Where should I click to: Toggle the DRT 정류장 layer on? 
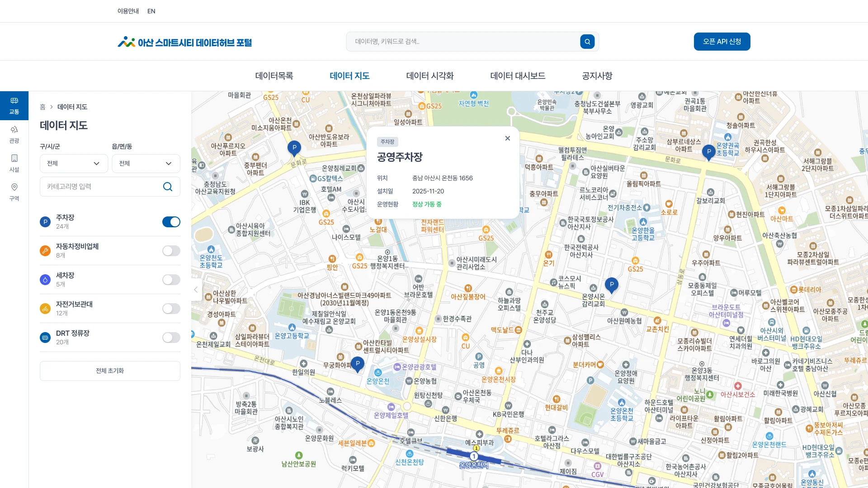click(171, 338)
